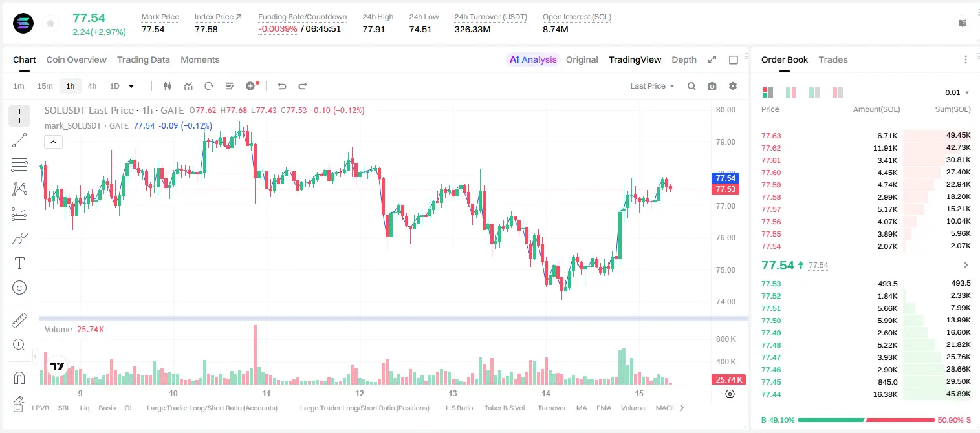
Task: Add SOL to favorites star
Action: point(50,23)
